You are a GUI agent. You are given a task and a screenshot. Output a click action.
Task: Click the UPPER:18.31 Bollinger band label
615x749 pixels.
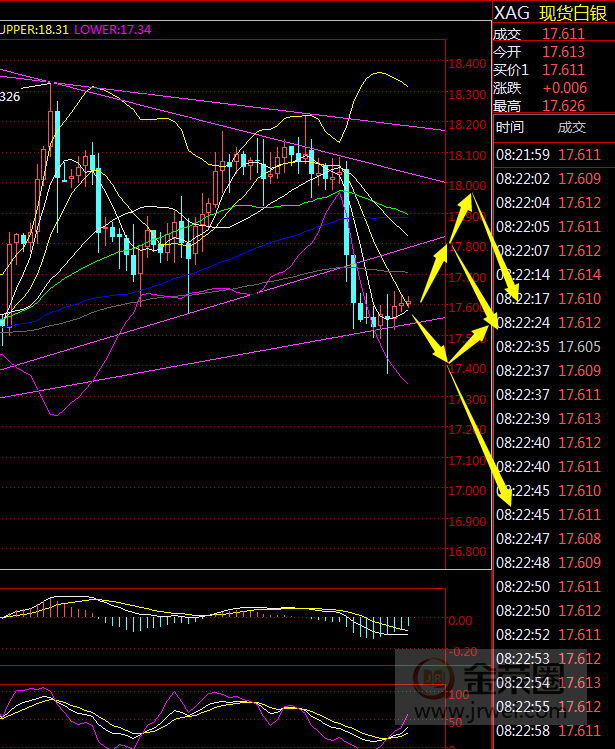(34, 30)
